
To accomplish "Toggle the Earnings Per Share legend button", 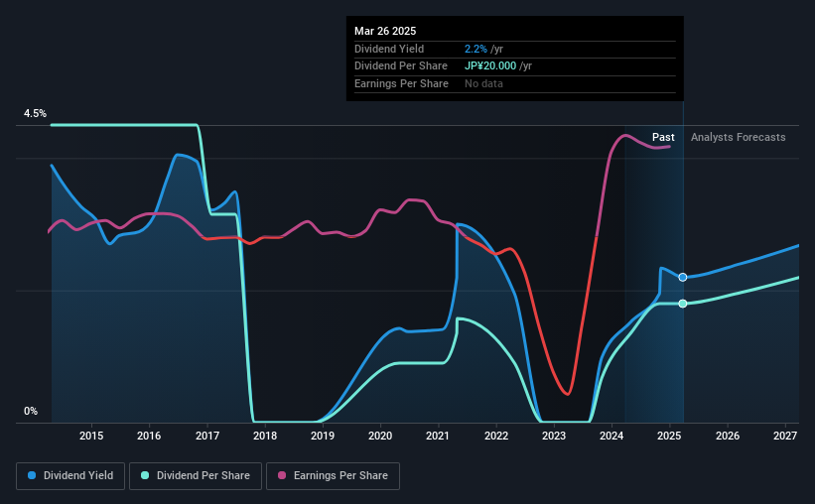I will pos(333,476).
